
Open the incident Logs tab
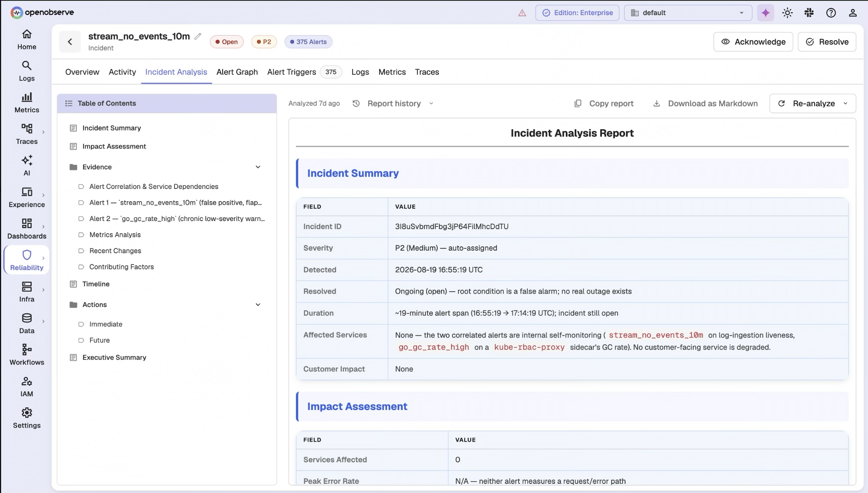click(x=360, y=72)
